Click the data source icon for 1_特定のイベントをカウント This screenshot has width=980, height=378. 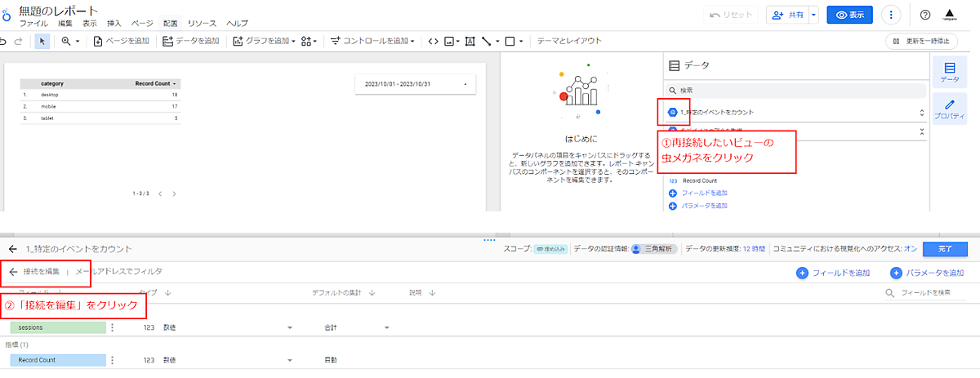pos(673,112)
